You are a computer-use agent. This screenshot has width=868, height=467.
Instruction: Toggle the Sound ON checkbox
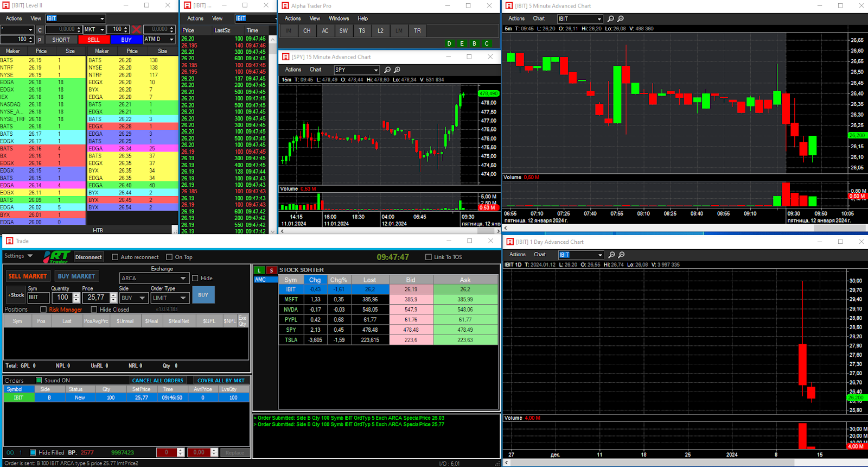(x=39, y=380)
